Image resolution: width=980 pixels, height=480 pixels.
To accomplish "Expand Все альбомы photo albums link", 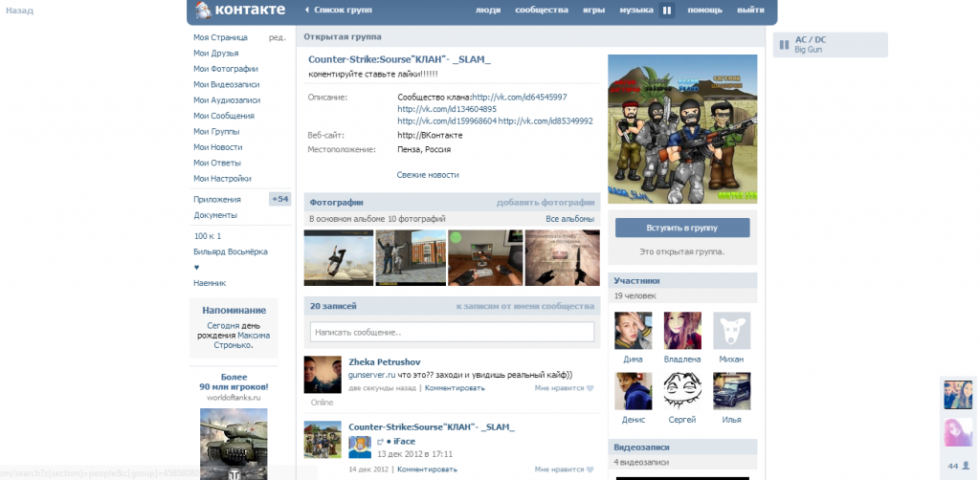I will (569, 219).
